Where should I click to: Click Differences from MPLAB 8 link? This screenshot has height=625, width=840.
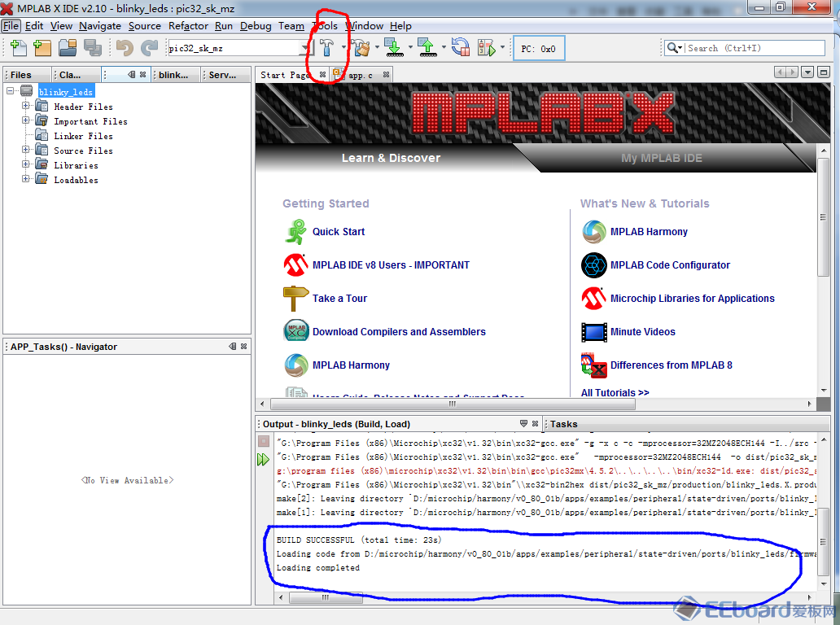(x=672, y=365)
